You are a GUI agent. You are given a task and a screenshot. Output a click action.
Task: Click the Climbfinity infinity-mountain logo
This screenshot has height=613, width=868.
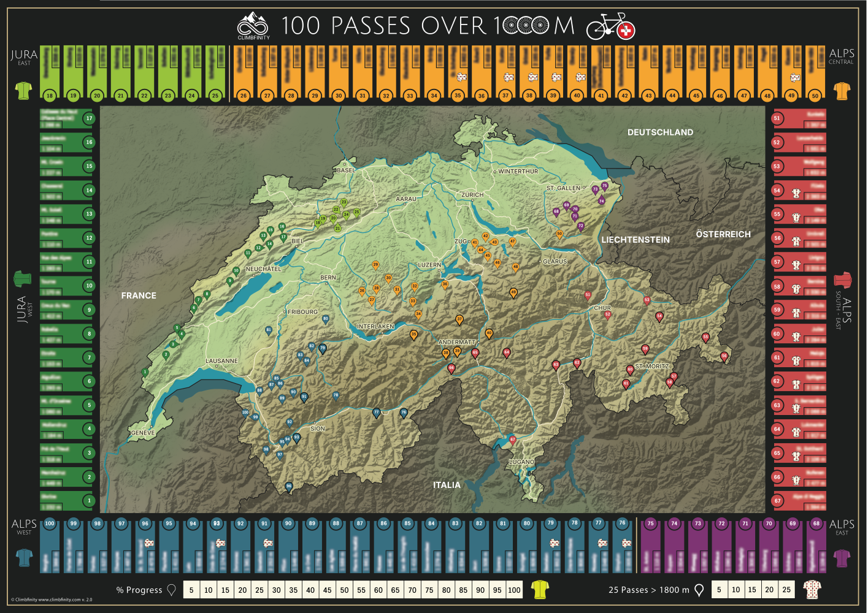[253, 25]
